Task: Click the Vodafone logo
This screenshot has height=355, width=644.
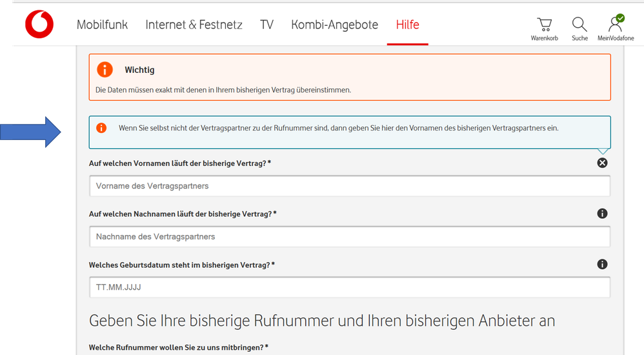Action: click(x=39, y=25)
